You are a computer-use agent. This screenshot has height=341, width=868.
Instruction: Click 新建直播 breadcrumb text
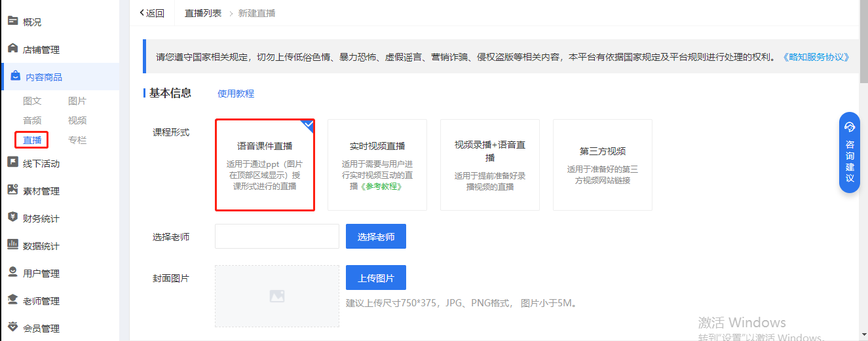257,13
